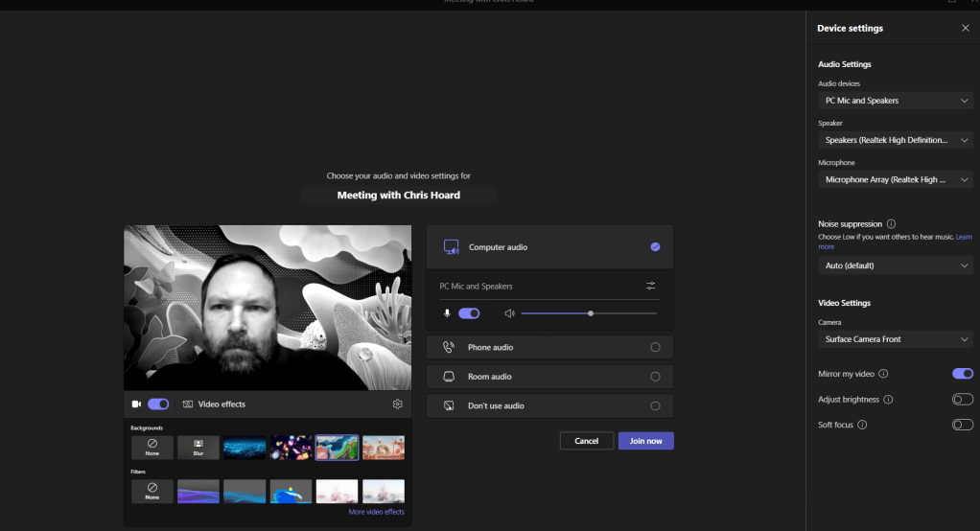Click the audio settings sliders icon
980x531 pixels.
pos(651,286)
